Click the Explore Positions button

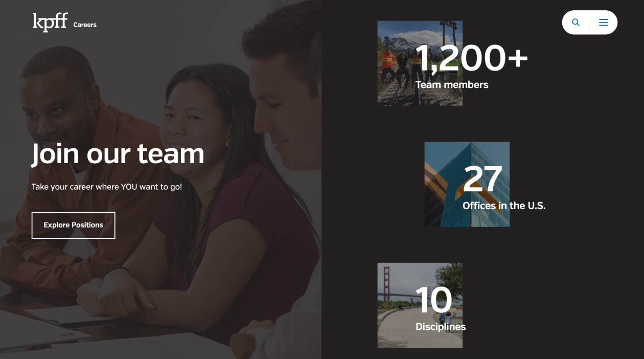tap(74, 225)
